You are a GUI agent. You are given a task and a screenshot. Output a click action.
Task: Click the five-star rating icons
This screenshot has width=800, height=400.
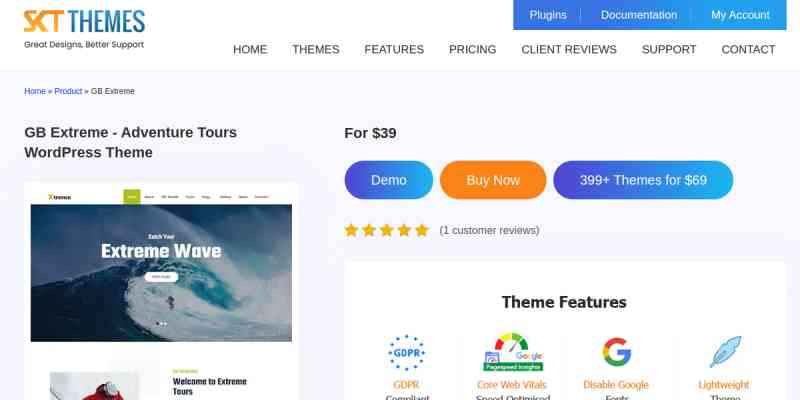pos(387,230)
